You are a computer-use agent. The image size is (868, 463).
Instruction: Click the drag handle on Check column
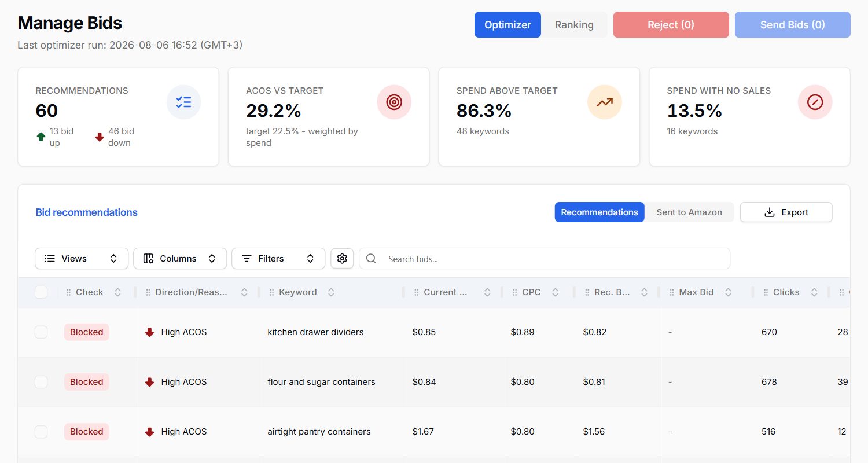tap(68, 292)
